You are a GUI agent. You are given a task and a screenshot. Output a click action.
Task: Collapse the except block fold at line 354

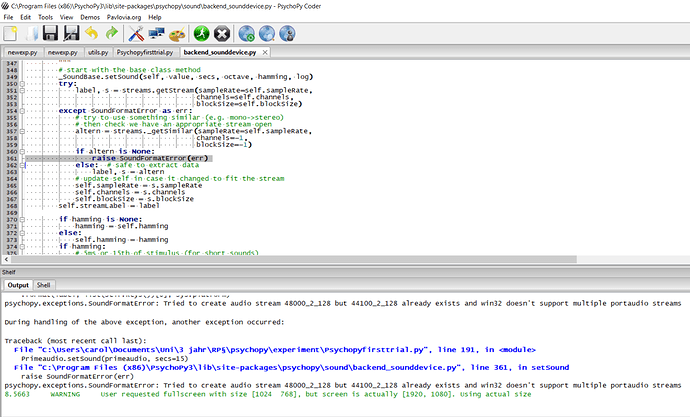(x=22, y=111)
